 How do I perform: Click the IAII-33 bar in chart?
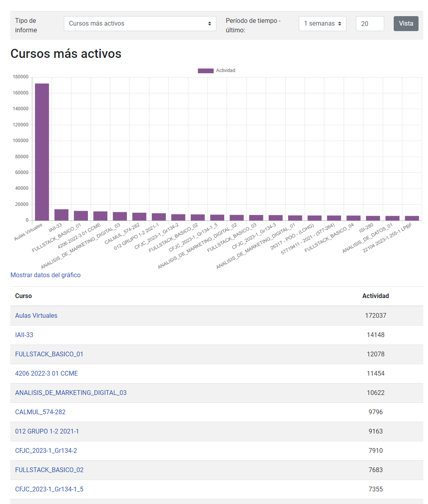[61, 215]
